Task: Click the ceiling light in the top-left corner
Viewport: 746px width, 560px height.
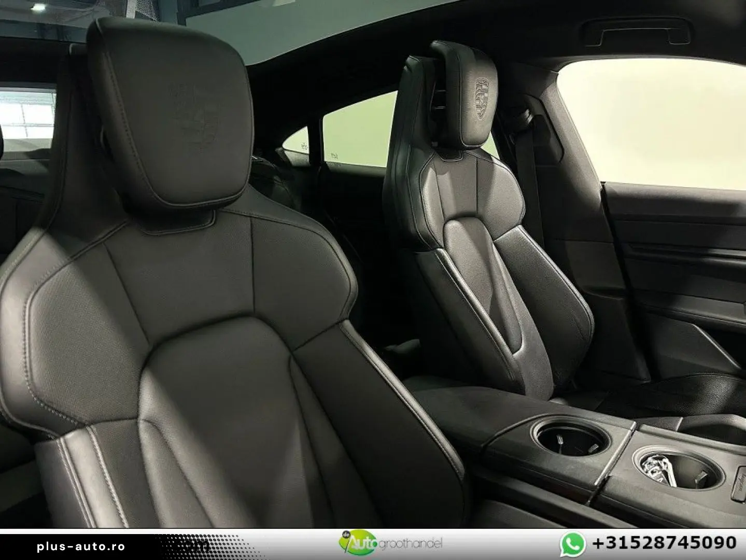Action: (x=37, y=8)
